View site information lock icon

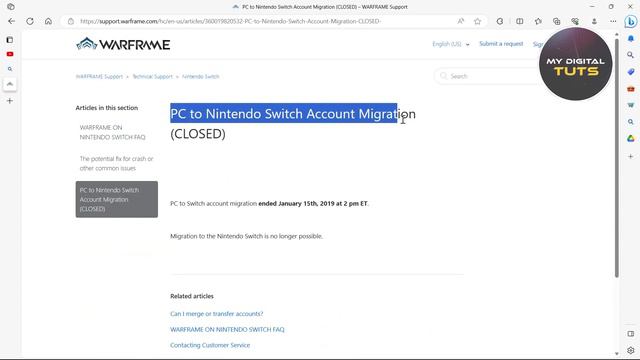point(71,21)
